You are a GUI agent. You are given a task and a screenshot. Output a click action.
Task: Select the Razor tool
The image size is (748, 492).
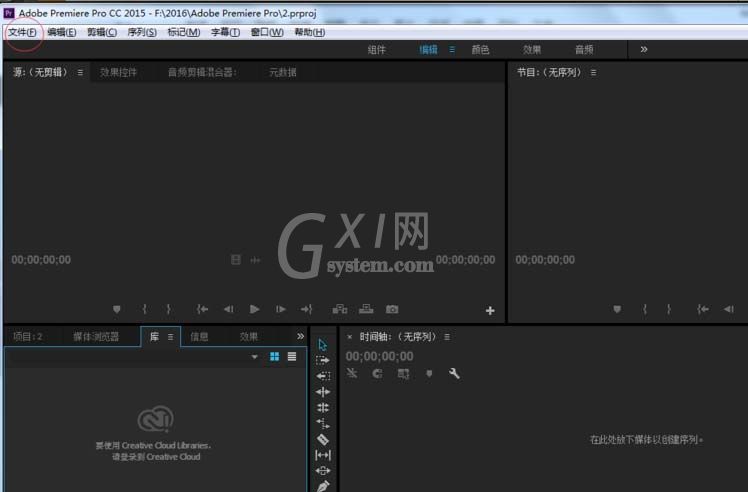[x=323, y=439]
